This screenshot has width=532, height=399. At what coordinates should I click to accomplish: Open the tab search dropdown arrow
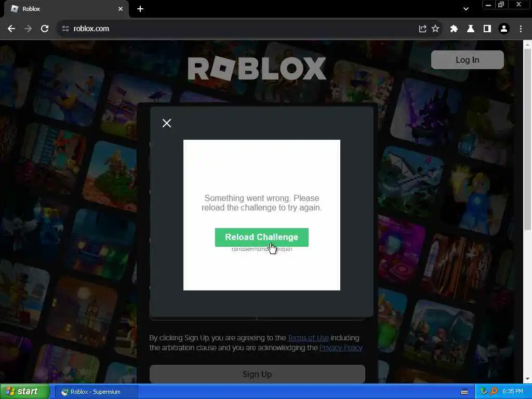pyautogui.click(x=466, y=9)
